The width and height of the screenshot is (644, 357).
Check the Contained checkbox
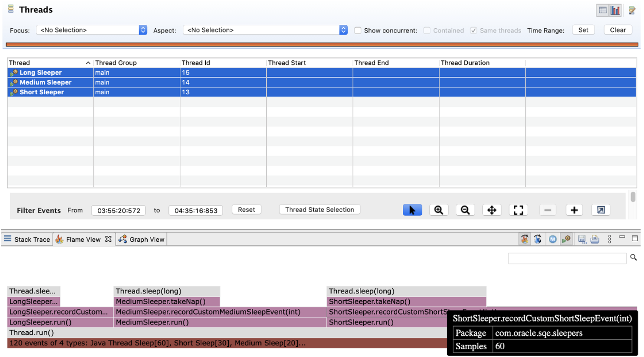(x=427, y=30)
